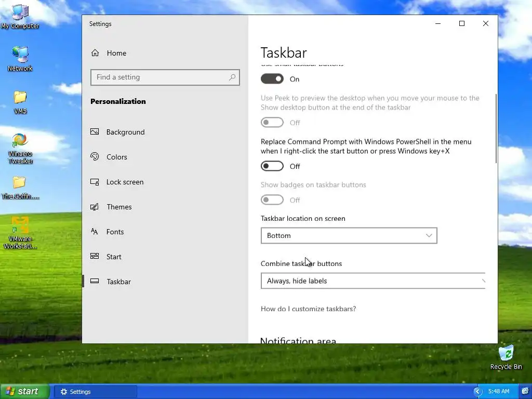
Task: Click the Themes brush icon
Action: tap(95, 207)
